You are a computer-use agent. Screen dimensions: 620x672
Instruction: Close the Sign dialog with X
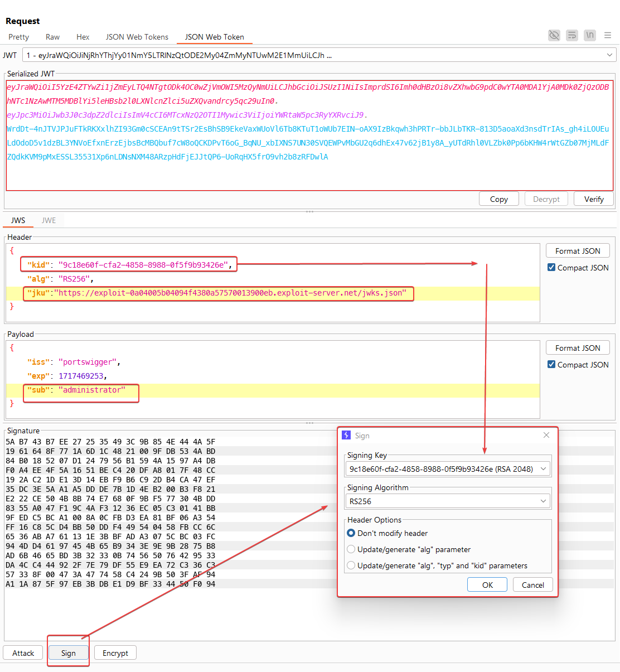(x=546, y=435)
